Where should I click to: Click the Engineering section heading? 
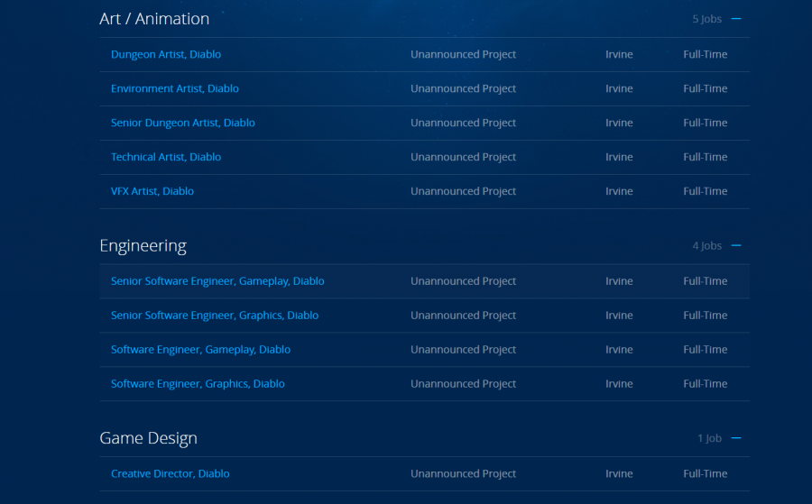(x=143, y=246)
